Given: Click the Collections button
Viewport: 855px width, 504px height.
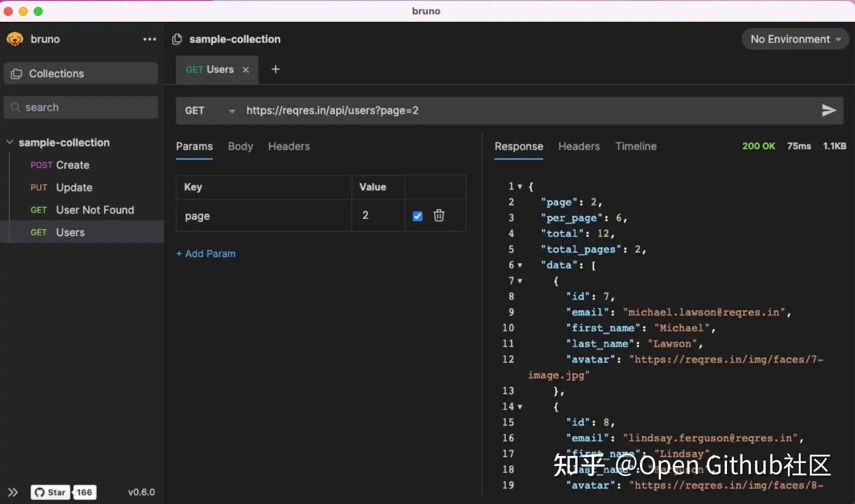Looking at the screenshot, I should click(80, 73).
